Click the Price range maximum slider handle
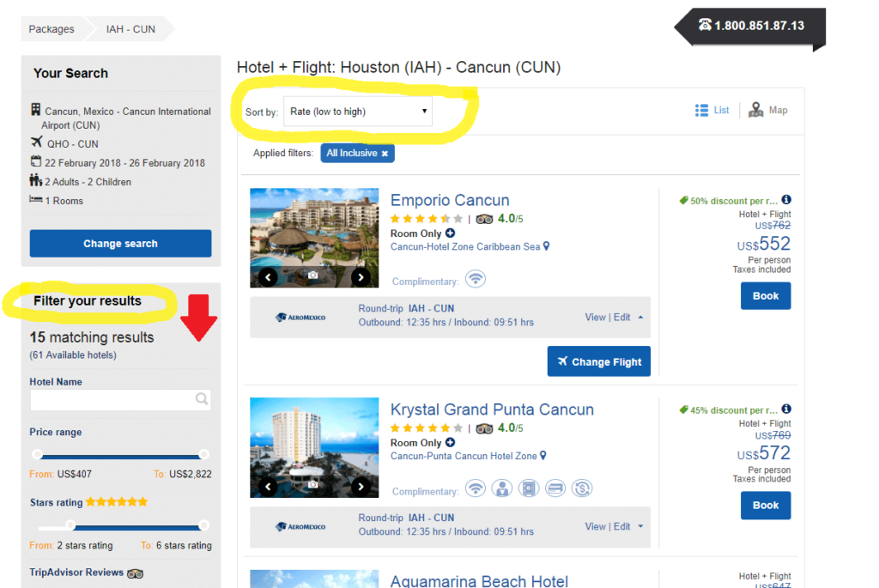This screenshot has height=588, width=879. click(x=203, y=454)
